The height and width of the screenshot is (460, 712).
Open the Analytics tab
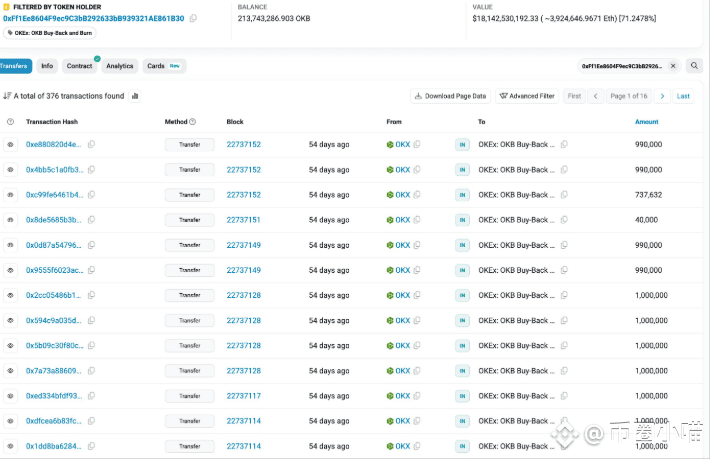(120, 66)
